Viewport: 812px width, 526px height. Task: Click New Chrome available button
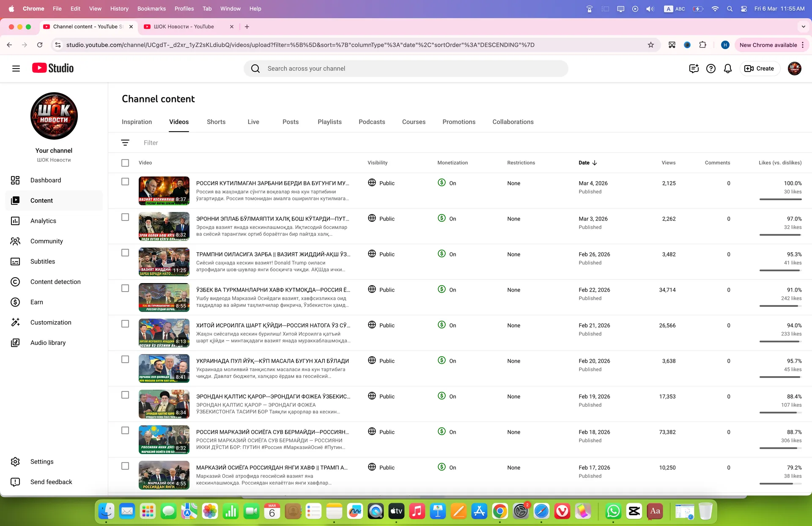pos(768,45)
